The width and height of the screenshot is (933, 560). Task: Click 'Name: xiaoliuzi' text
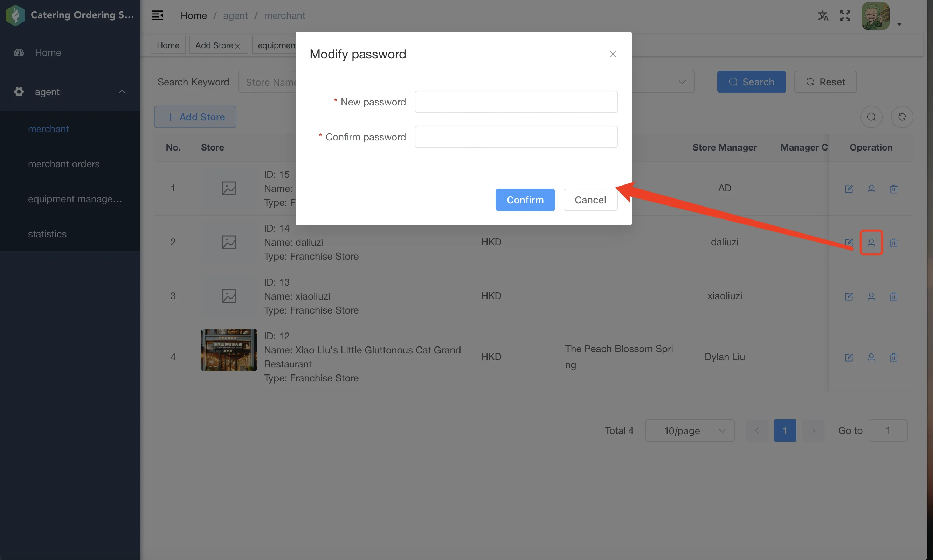297,296
